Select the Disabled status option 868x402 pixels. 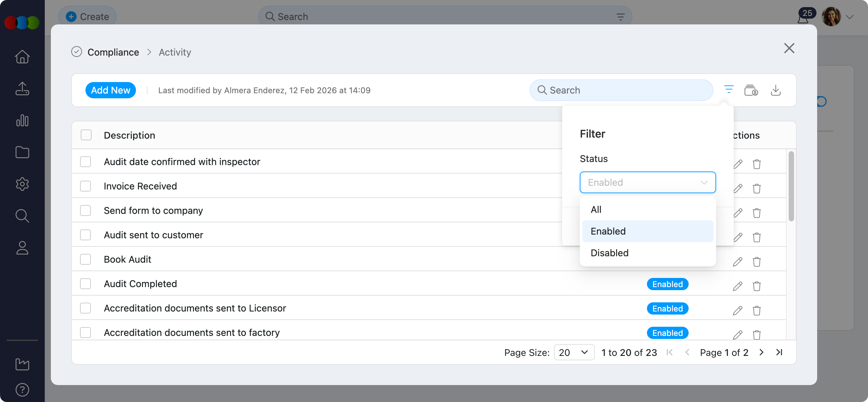click(x=609, y=253)
